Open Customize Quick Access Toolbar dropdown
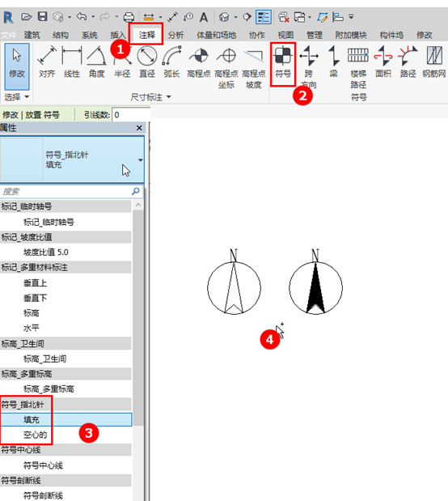The image size is (448, 501). 351,17
